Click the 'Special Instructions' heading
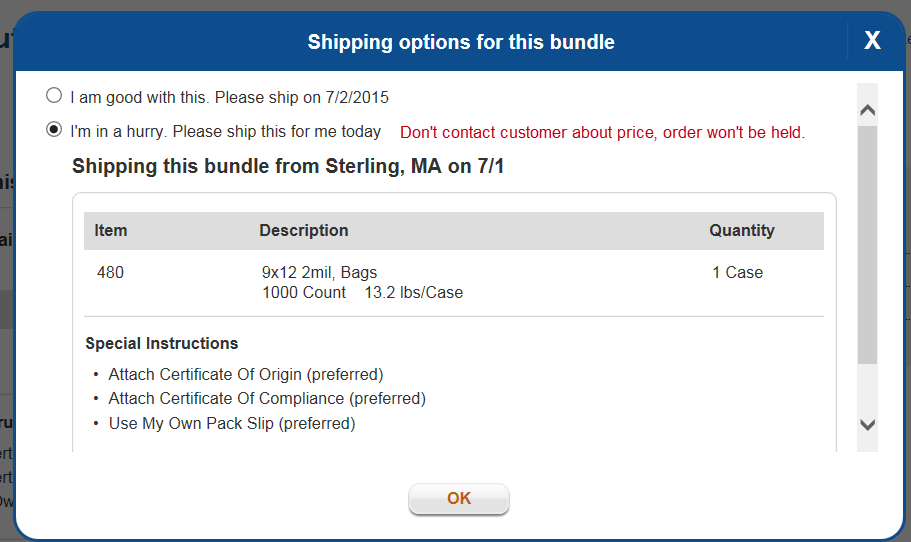Viewport: 911px width, 542px height. pos(162,343)
